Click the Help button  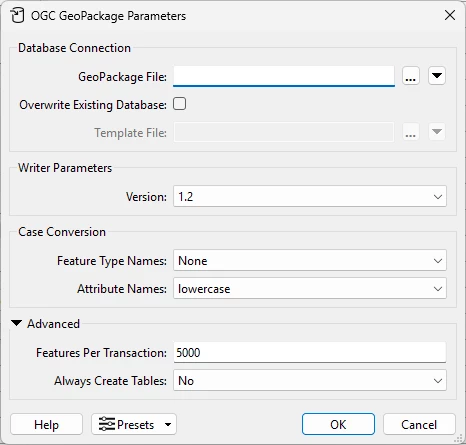pyautogui.click(x=46, y=424)
